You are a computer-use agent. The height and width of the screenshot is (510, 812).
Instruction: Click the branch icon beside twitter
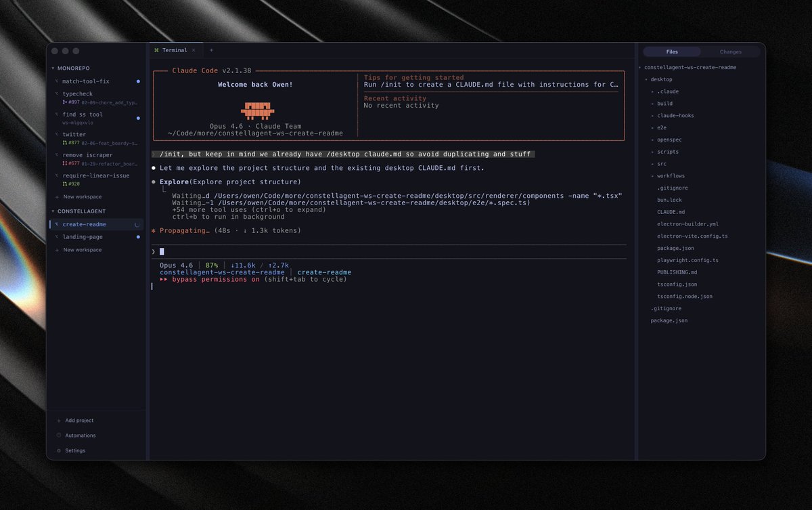[56, 135]
